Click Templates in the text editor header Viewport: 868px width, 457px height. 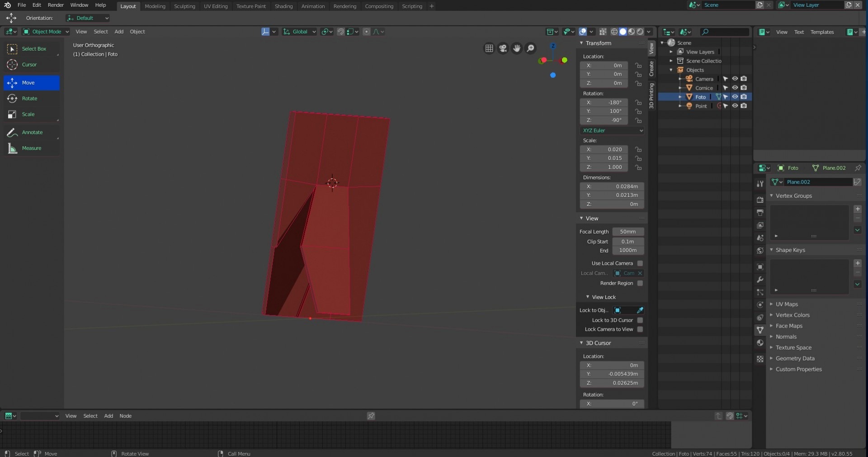(822, 32)
